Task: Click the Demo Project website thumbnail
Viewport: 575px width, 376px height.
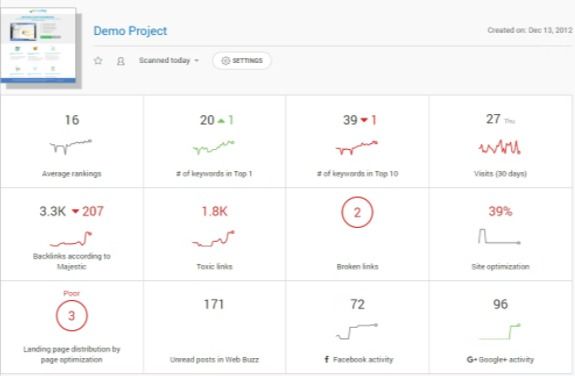Action: [39, 45]
